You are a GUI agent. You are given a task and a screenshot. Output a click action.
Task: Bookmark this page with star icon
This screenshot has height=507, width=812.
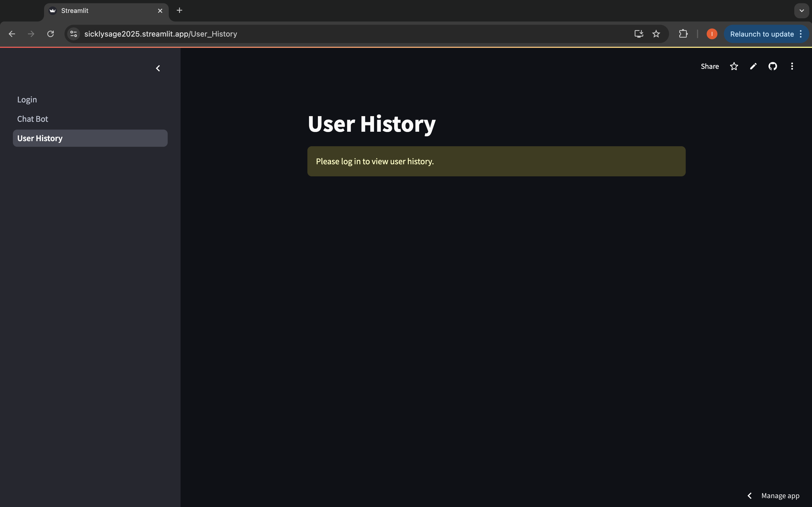[x=656, y=34]
